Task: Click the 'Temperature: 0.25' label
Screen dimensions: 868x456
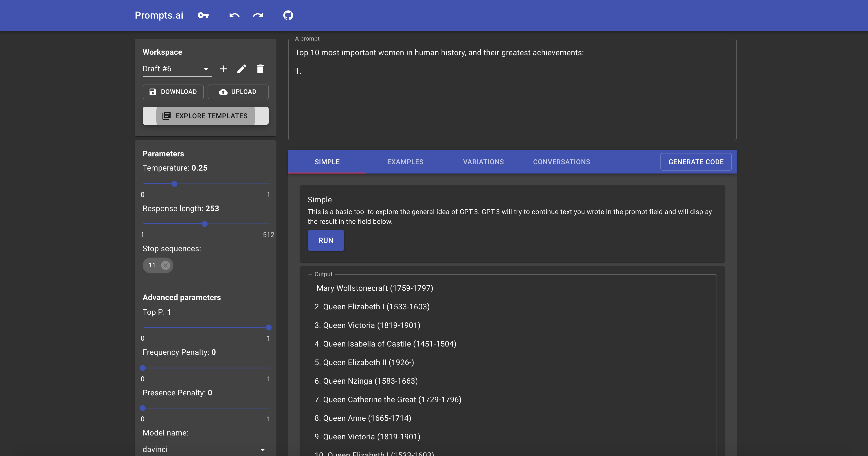Action: (175, 168)
